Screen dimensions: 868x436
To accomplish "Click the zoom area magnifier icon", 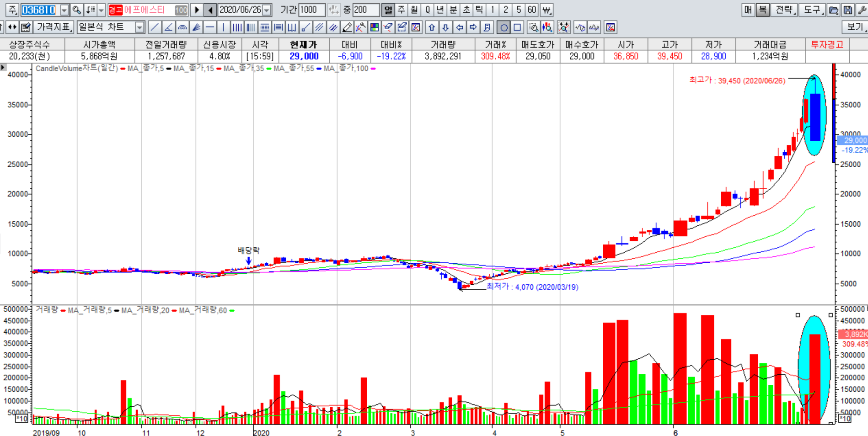I will (x=533, y=27).
